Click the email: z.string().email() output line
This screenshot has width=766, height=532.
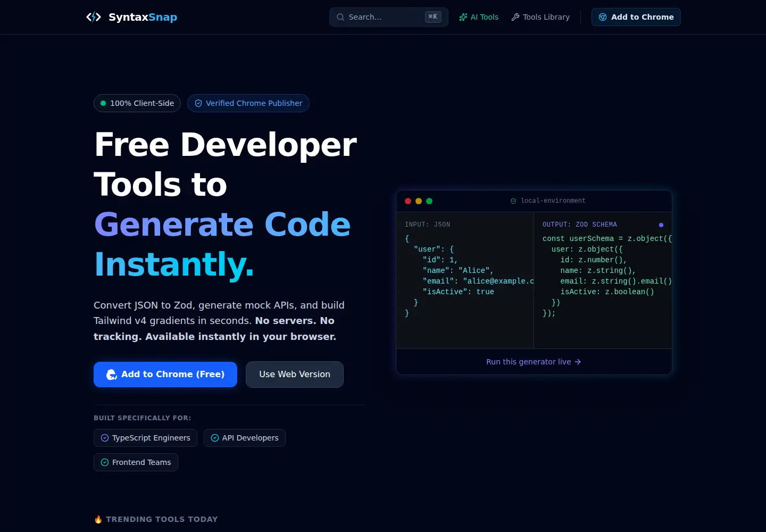pos(616,281)
